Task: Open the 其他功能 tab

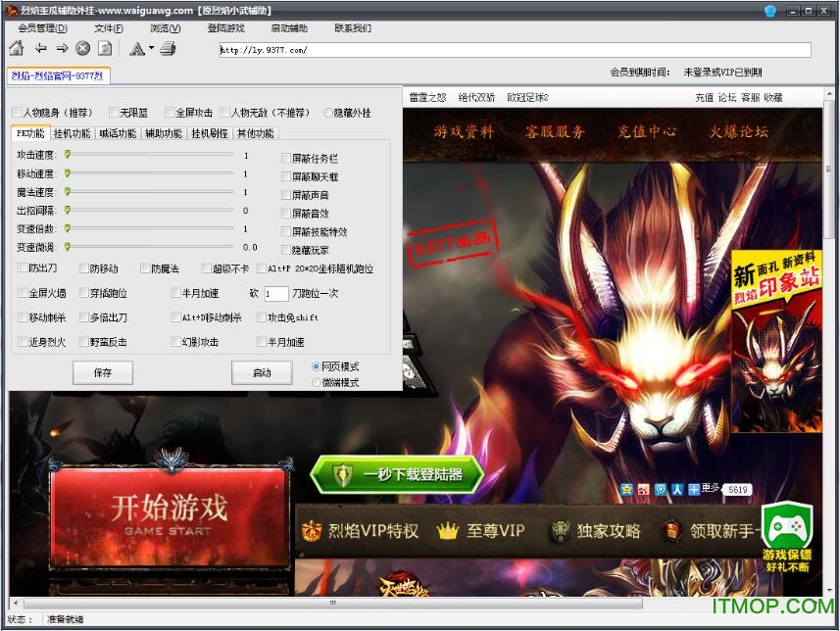Action: click(256, 133)
